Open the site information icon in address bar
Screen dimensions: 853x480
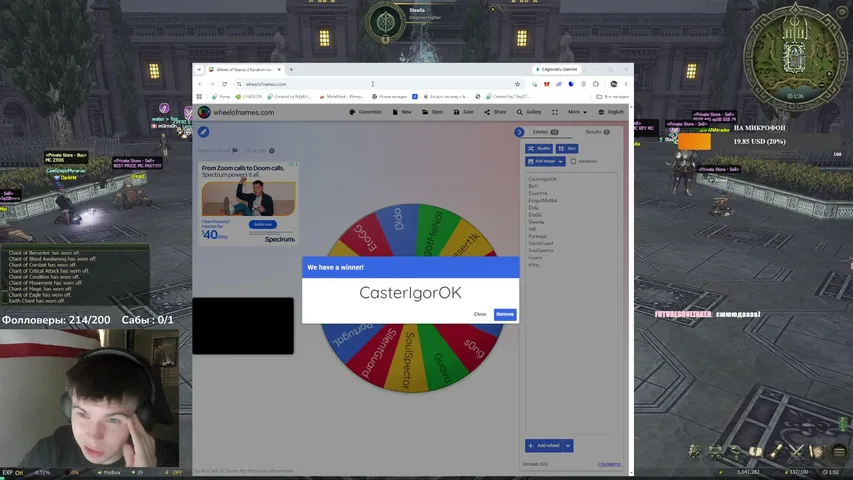[x=239, y=84]
